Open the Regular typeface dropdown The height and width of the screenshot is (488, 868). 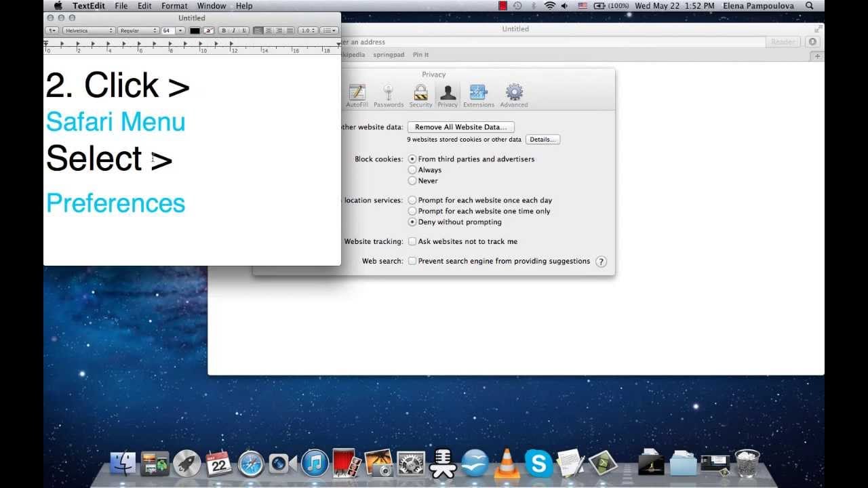click(138, 30)
